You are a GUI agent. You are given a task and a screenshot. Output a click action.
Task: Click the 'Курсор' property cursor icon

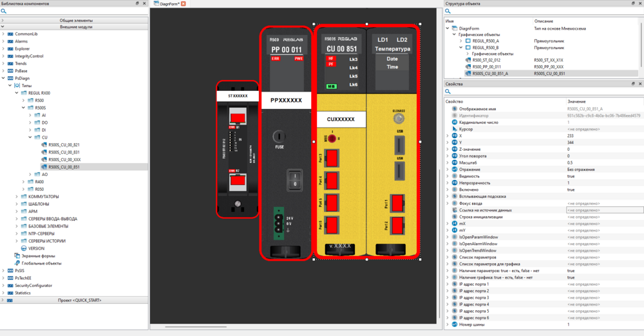click(454, 129)
